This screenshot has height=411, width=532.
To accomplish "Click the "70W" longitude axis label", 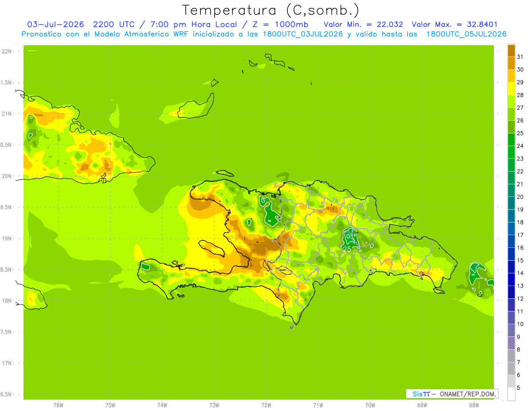I will [x=370, y=406].
